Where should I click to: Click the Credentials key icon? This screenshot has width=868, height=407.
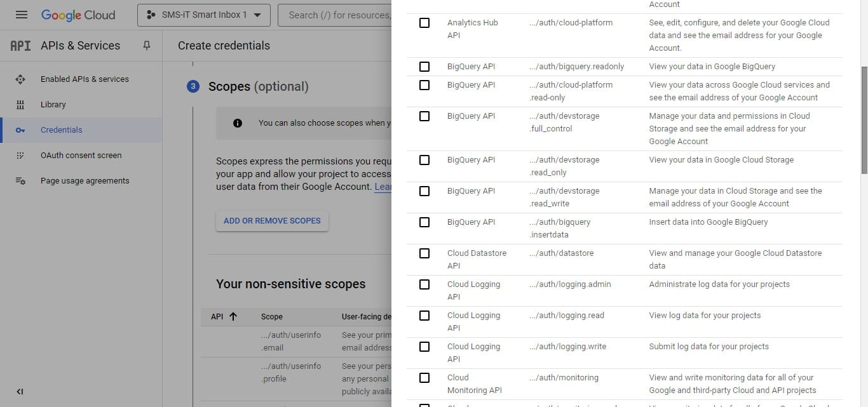(20, 130)
